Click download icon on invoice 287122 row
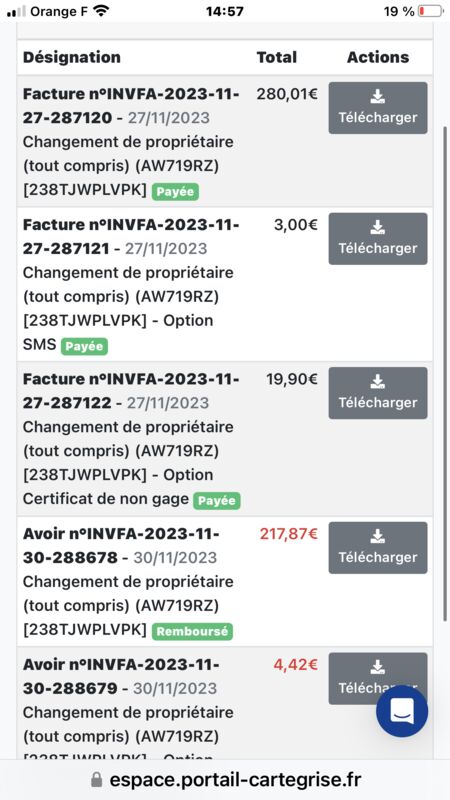Viewport: 450px width, 800px height. coord(378,382)
